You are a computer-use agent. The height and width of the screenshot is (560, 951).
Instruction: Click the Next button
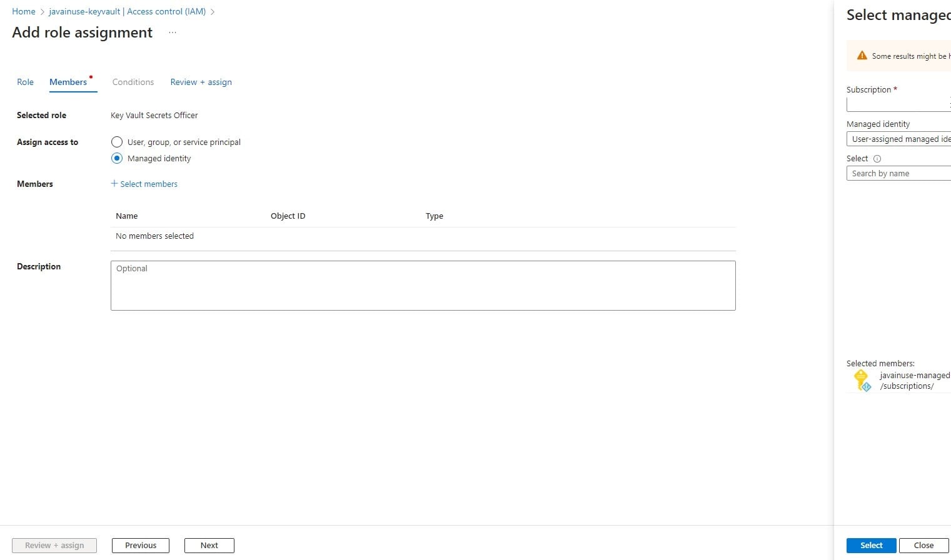[209, 546]
